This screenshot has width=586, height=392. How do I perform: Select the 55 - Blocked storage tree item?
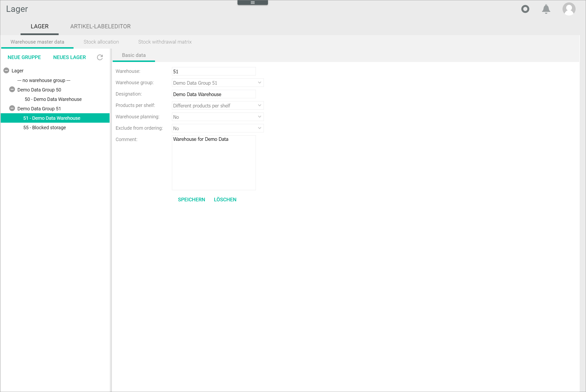(45, 128)
